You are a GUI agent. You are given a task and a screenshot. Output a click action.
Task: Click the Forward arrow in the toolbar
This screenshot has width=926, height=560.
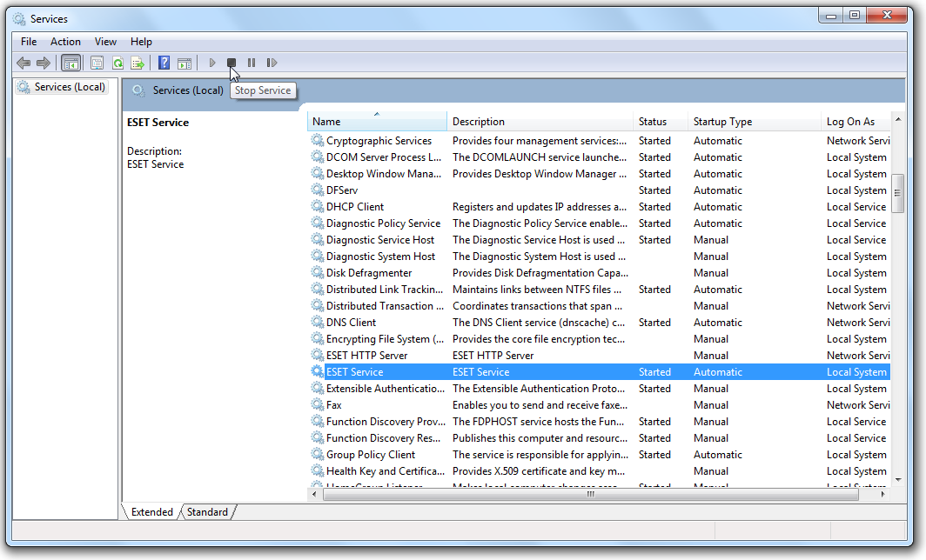coord(44,63)
